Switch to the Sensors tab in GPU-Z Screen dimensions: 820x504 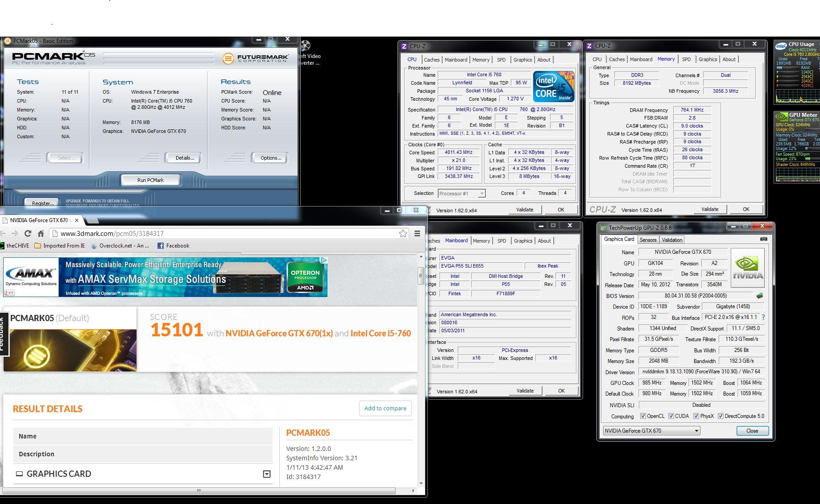pos(648,240)
